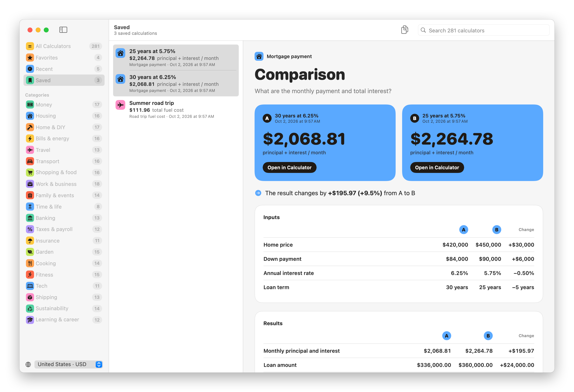574x392 pixels.
Task: Open the Garden category
Action: click(x=64, y=252)
